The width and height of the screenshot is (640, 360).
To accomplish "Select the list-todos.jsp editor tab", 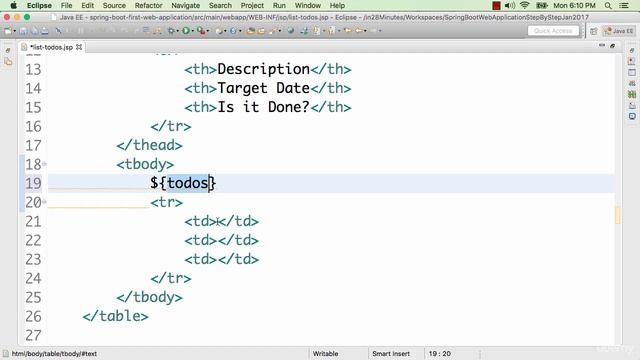I will pos(51,47).
